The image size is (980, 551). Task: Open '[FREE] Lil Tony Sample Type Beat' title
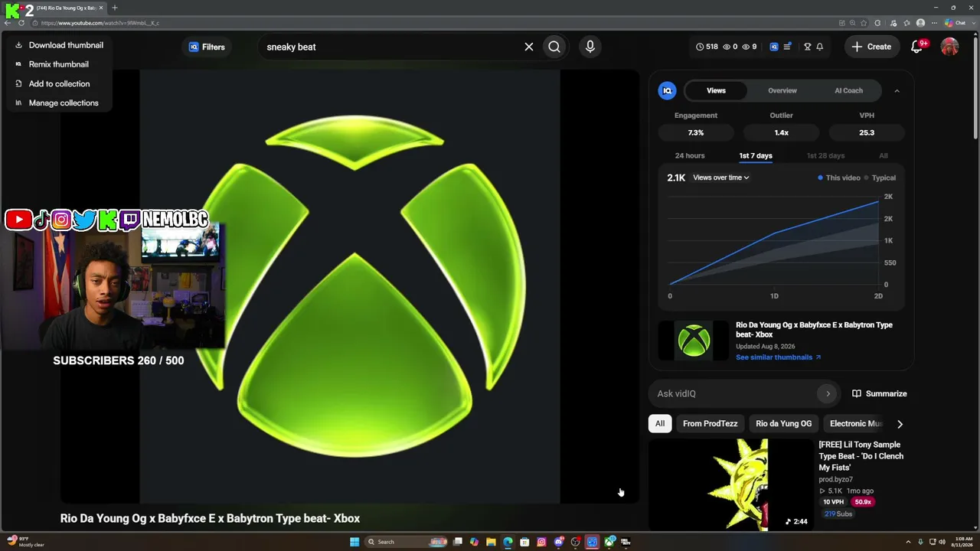tap(861, 456)
